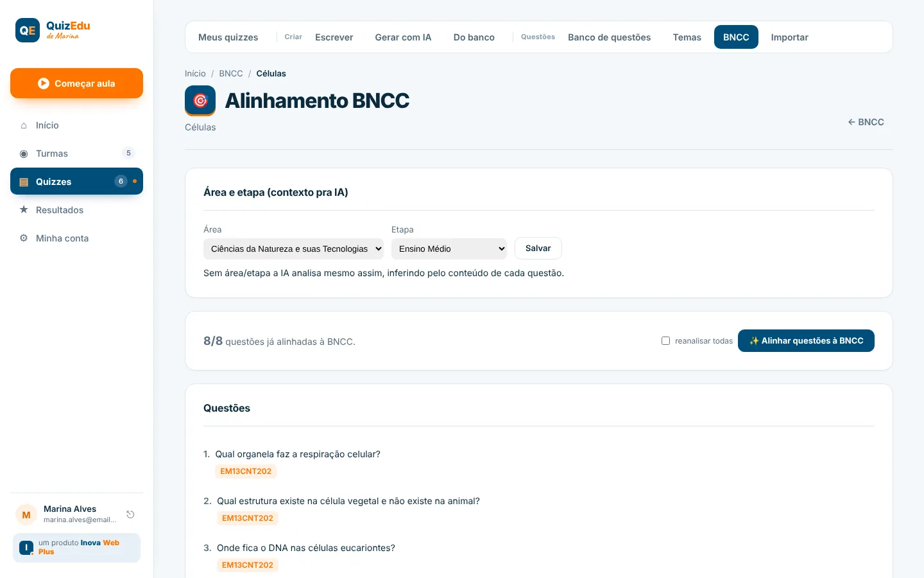Click the BNCC breadcrumb link
924x578 pixels.
coord(231,74)
